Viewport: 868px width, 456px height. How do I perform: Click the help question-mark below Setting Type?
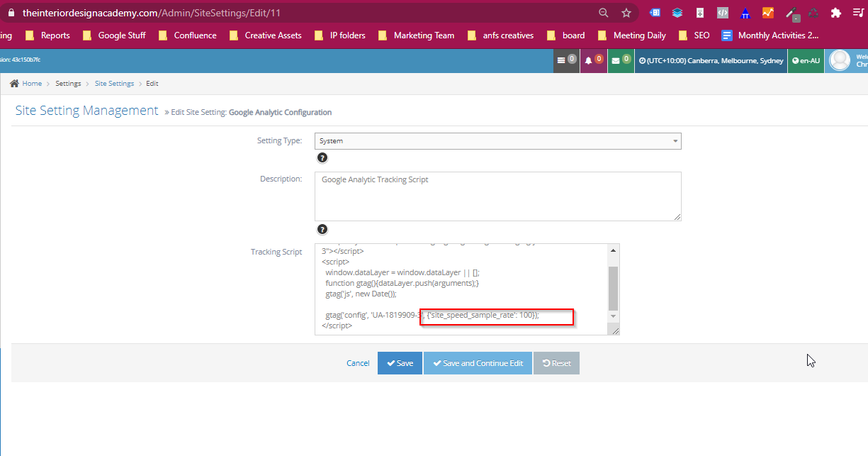tap(322, 157)
